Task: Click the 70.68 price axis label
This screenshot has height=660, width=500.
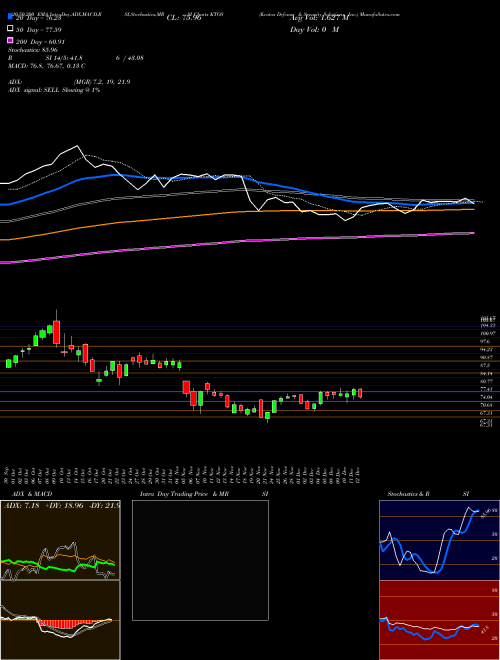Action: click(x=488, y=405)
